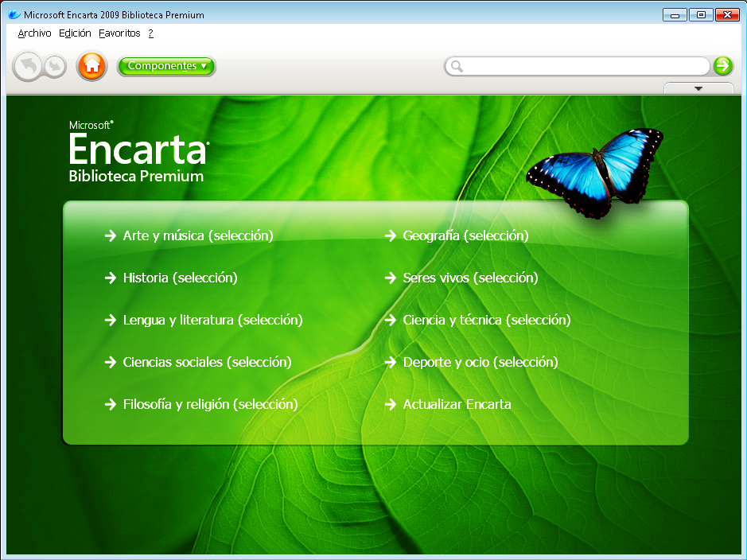Click arrow icon beside Ciencia y técnica
Image resolution: width=747 pixels, height=560 pixels.
pos(391,320)
